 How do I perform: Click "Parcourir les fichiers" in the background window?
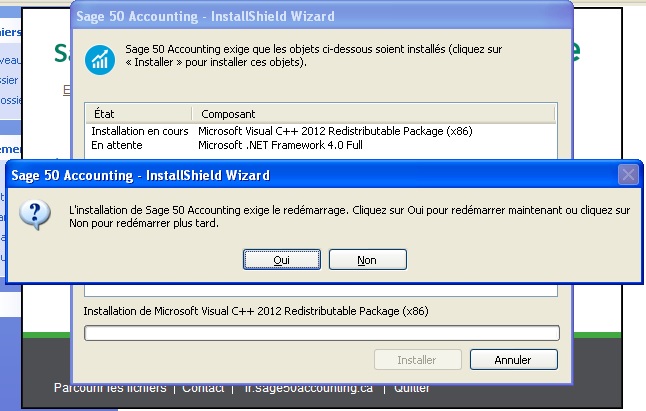(110, 388)
